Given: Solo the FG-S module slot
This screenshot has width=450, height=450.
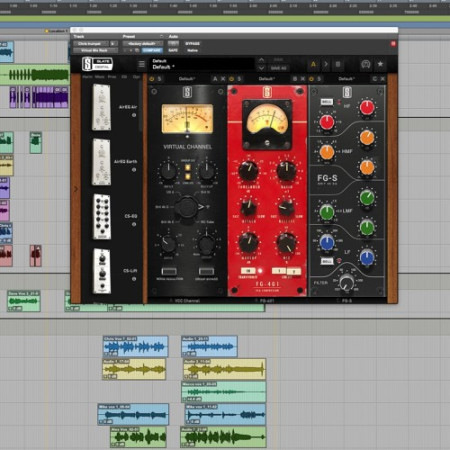Looking at the screenshot, I should click(319, 79).
